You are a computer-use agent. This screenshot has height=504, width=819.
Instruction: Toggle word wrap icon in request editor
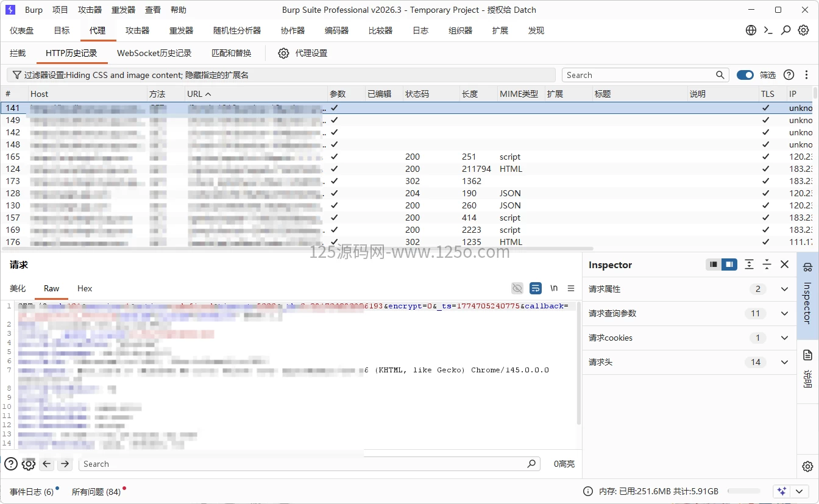coord(536,288)
